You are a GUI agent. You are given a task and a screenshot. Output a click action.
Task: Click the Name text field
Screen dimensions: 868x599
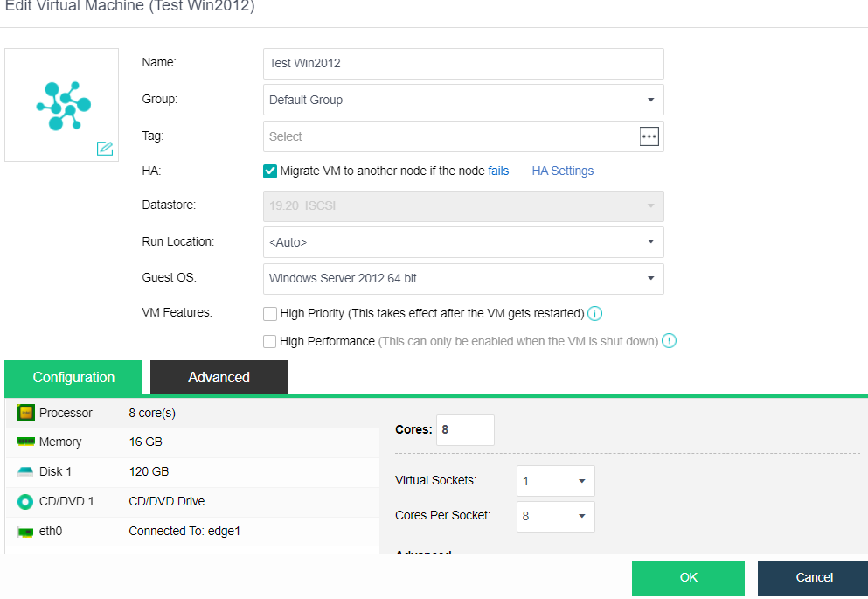[463, 64]
